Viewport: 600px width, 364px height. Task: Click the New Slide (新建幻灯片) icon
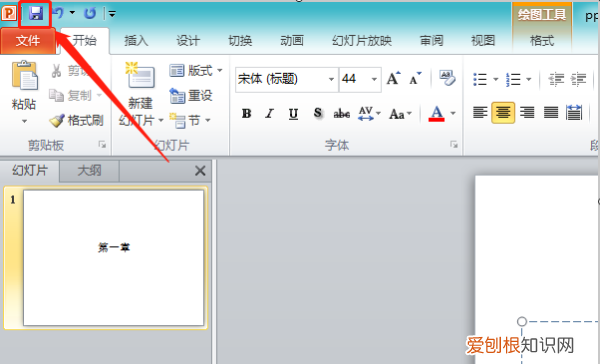tap(140, 75)
